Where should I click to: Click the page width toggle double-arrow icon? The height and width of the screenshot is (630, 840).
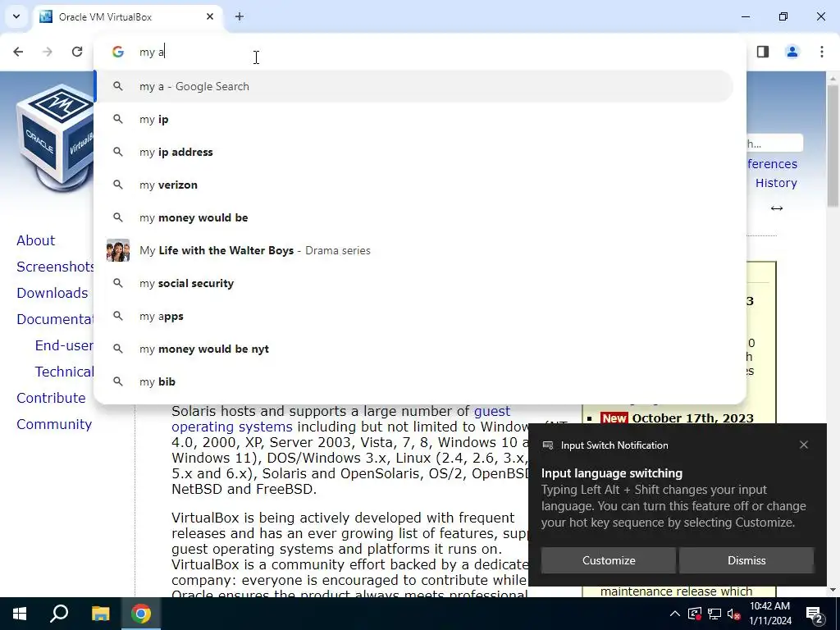777,208
